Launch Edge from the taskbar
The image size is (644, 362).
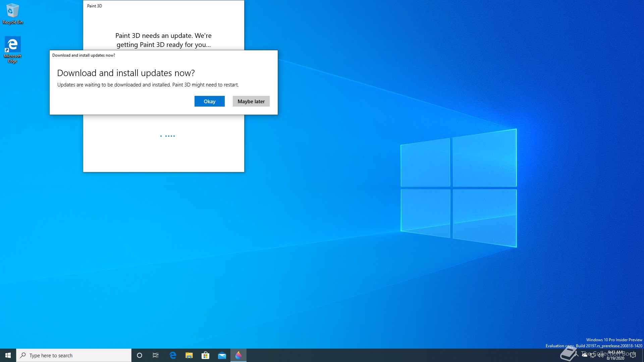[173, 355]
